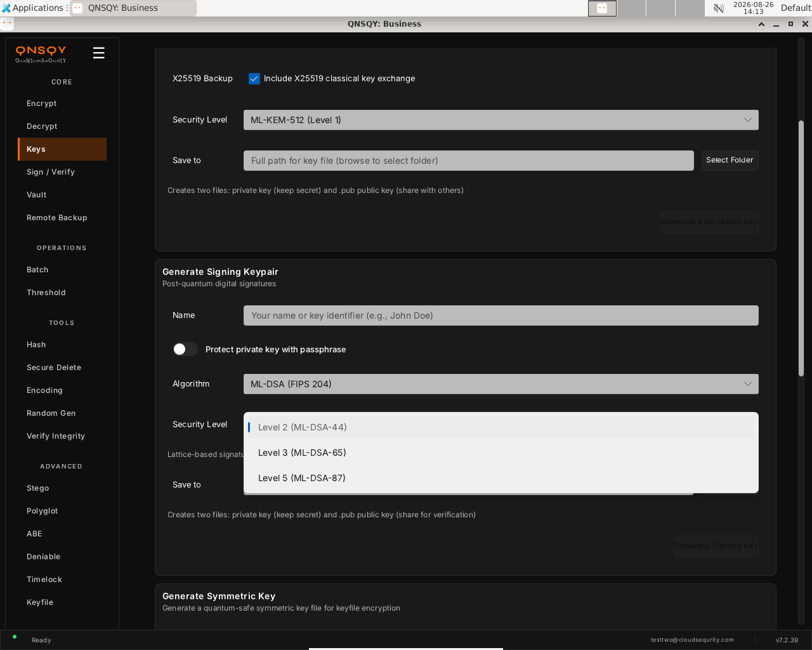The width and height of the screenshot is (812, 650).
Task: Click the vertical scrollbar thumb
Action: tap(801, 248)
